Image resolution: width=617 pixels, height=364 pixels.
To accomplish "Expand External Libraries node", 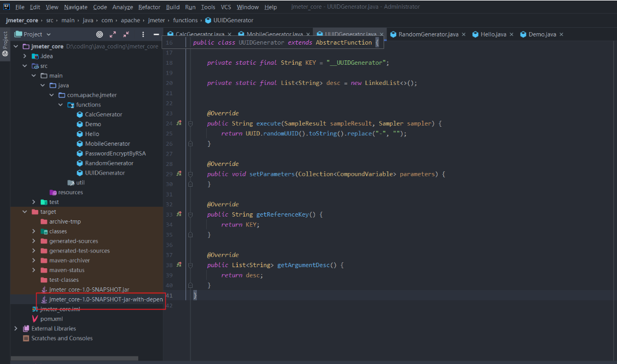I will 16,329.
